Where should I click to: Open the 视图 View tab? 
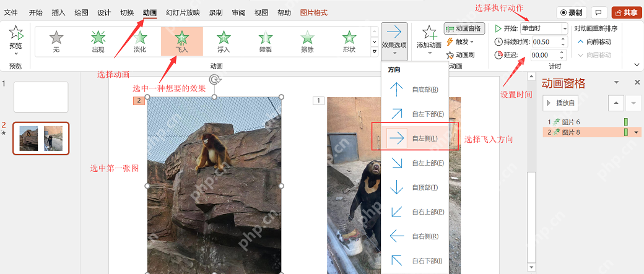[x=261, y=13]
